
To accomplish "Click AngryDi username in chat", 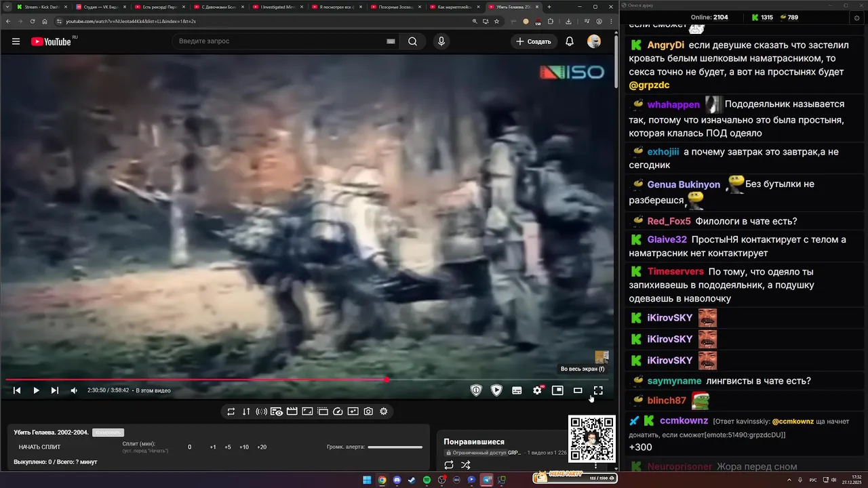I will point(666,45).
